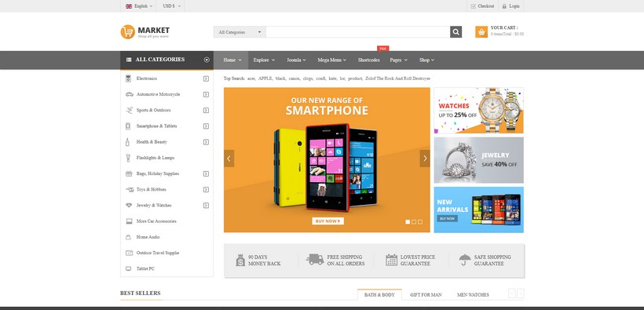Viewport: 644px width, 310px height.
Task: Click the safe shopping umbrella icon
Action: 465,260
